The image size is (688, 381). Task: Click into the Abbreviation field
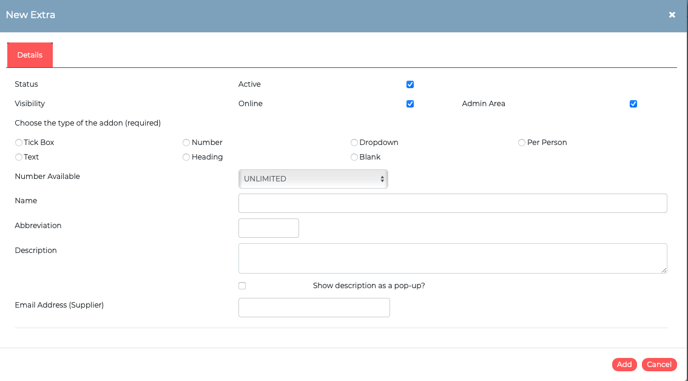[x=269, y=228]
